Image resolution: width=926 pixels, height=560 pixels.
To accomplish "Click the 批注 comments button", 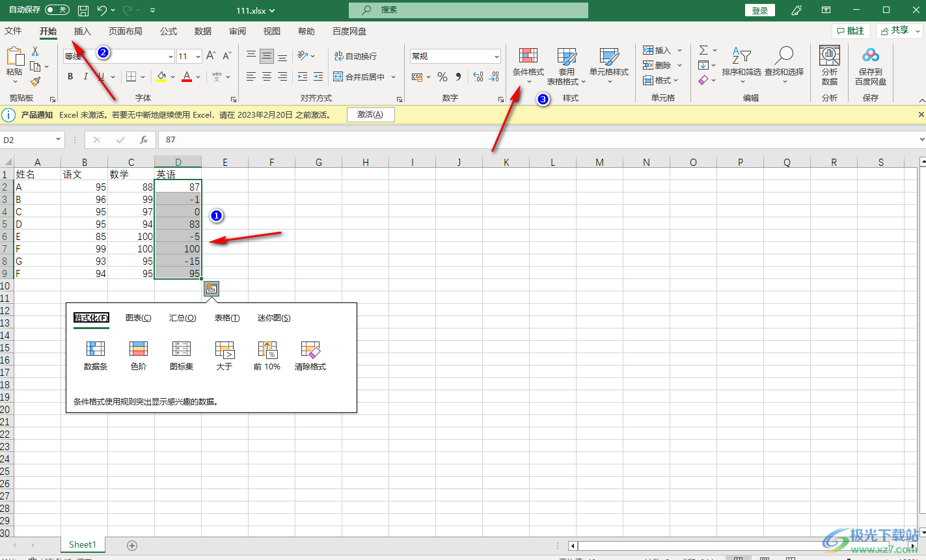I will tap(851, 31).
